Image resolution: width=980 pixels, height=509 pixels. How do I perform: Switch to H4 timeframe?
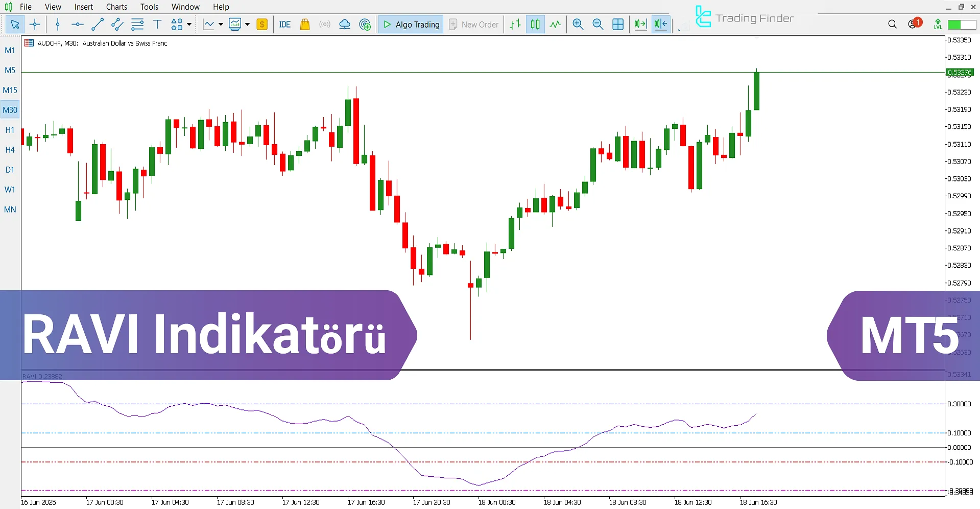tap(10, 150)
